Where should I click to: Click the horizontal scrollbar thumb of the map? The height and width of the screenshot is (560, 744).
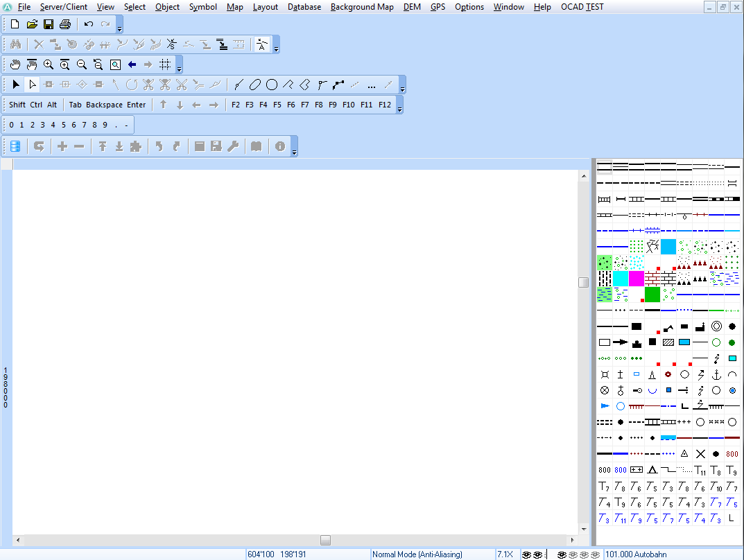pyautogui.click(x=325, y=540)
